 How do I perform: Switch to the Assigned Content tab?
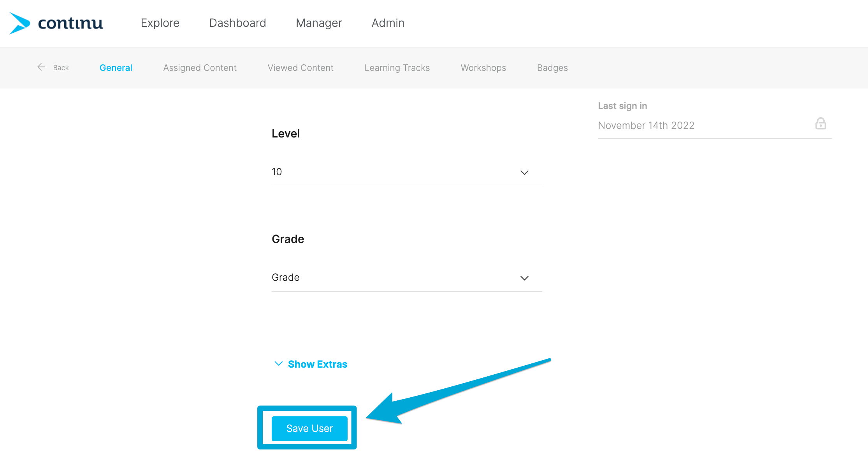tap(200, 68)
